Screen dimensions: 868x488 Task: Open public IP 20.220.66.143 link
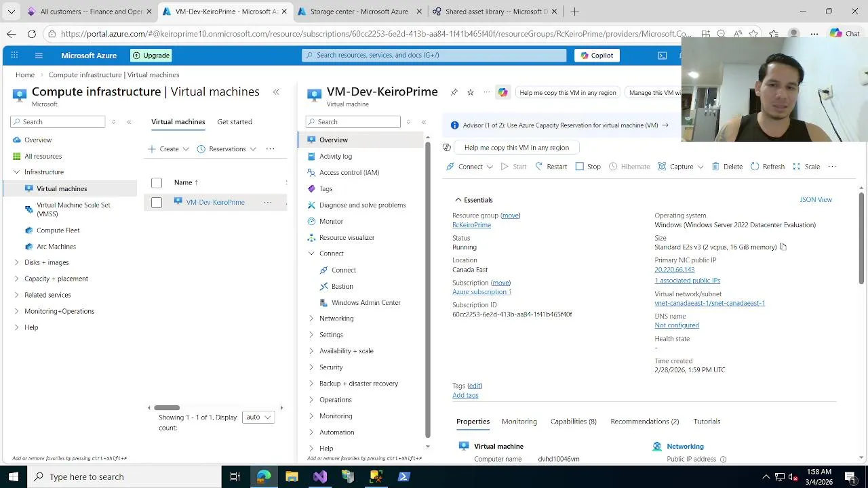click(x=675, y=270)
